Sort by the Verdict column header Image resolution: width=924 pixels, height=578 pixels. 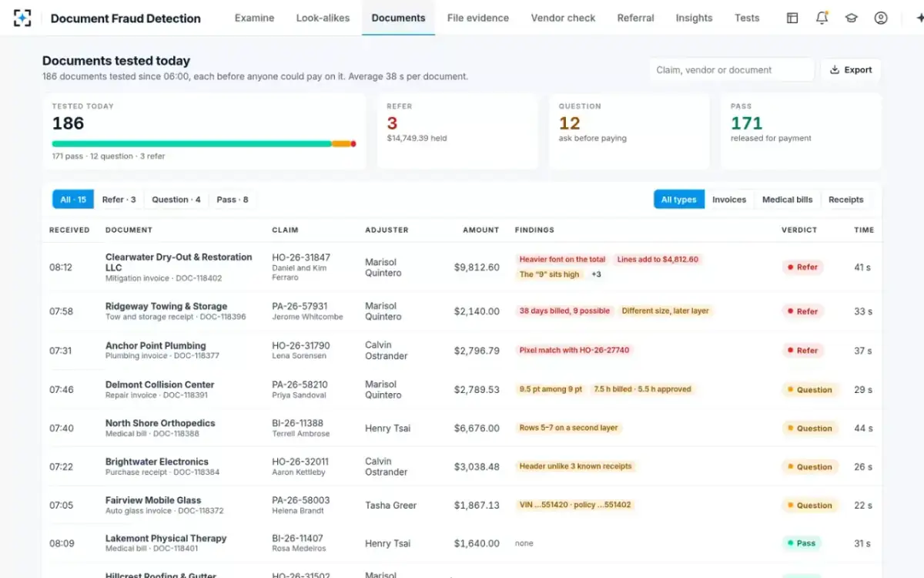[799, 230]
